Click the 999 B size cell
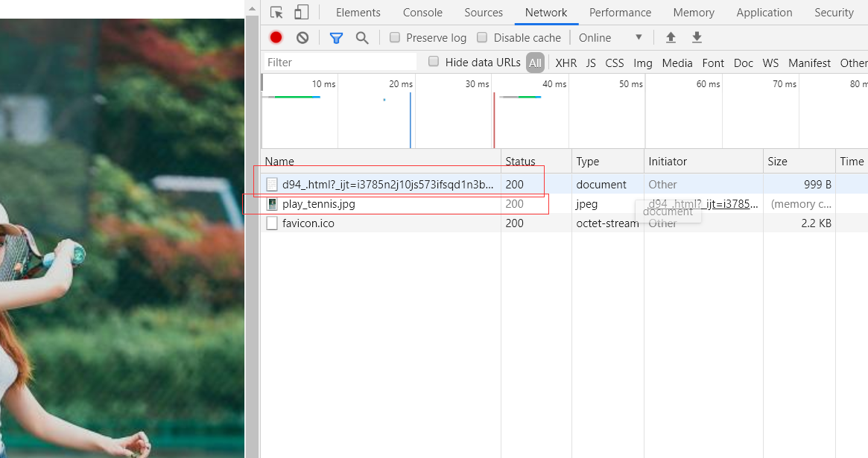Image resolution: width=868 pixels, height=458 pixels. (x=817, y=184)
